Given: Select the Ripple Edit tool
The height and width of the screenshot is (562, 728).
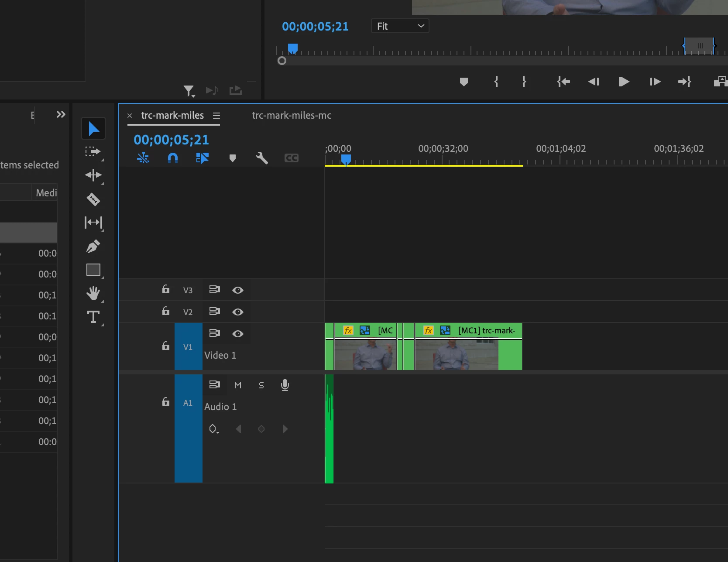Looking at the screenshot, I should (x=93, y=175).
